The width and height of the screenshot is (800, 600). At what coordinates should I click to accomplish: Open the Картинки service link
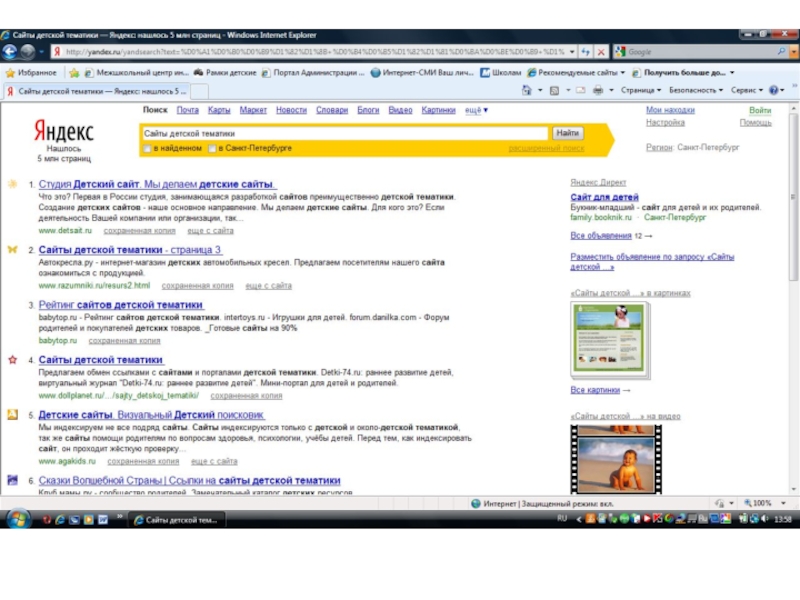tap(438, 110)
